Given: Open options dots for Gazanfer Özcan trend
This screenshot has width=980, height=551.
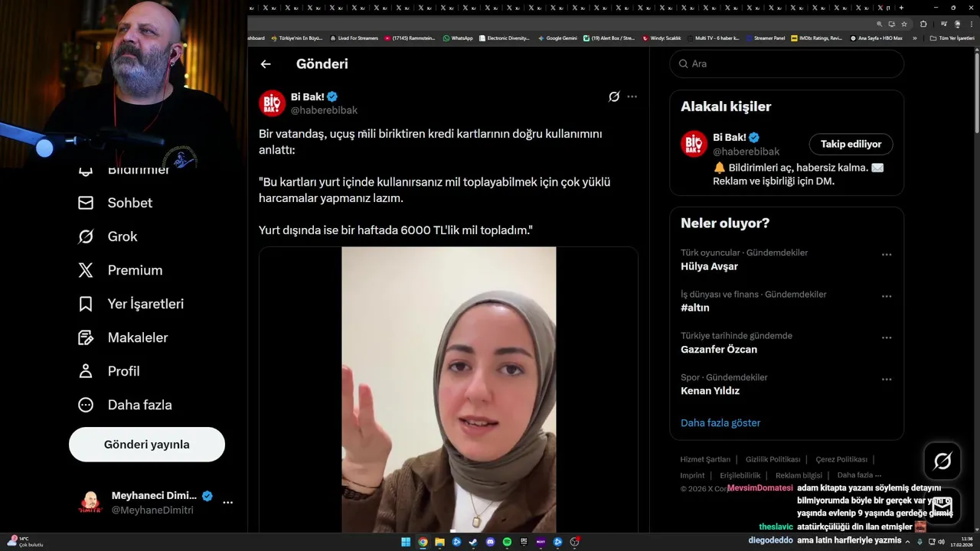Looking at the screenshot, I should (x=887, y=337).
